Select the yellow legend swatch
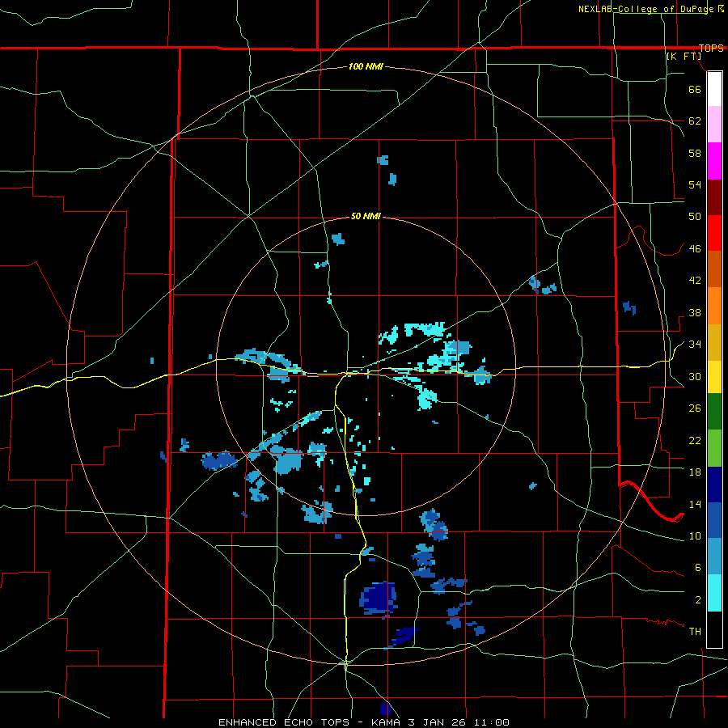The width and height of the screenshot is (728, 728). [x=714, y=376]
